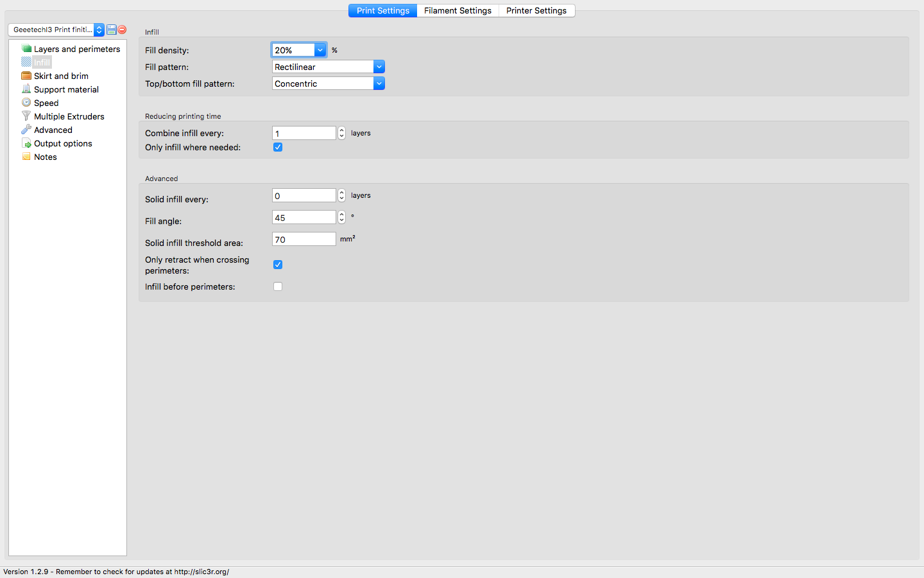Switch to the Printer Settings tab
This screenshot has height=578, width=924.
coord(536,11)
